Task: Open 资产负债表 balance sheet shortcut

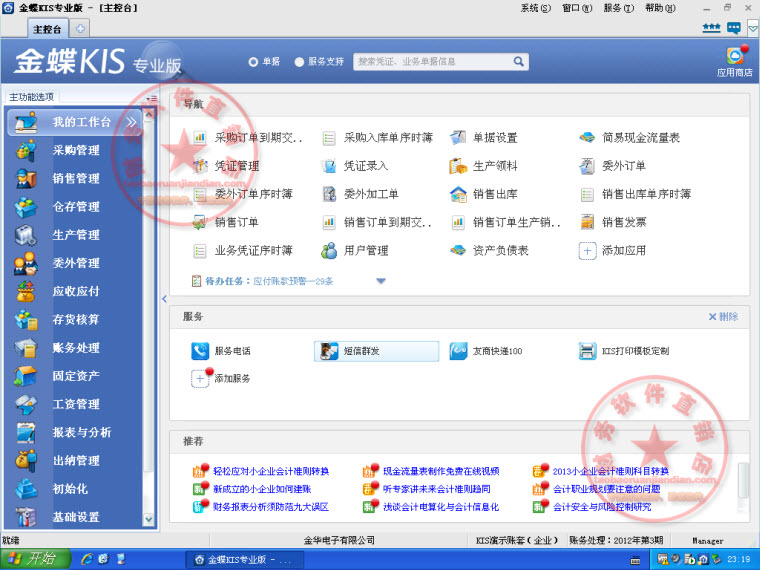Action: (458, 250)
